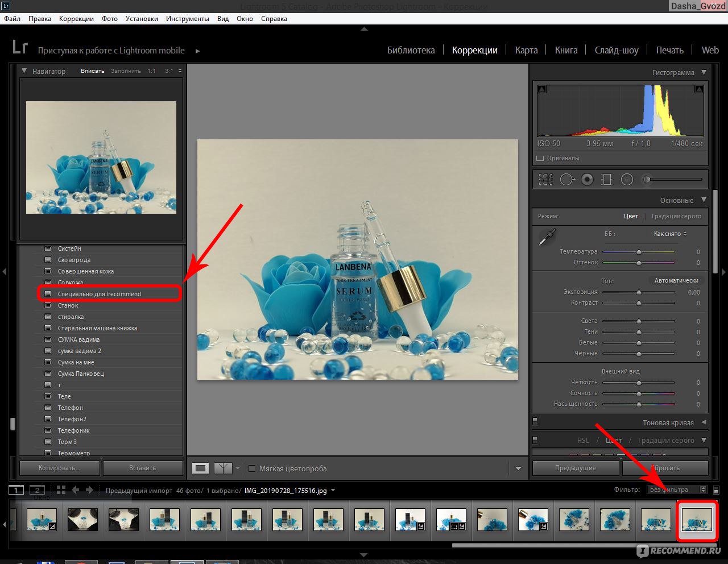Viewport: 728px width, 564px height.
Task: Toggle the Тоновая кривая panel switch
Action: pyautogui.click(x=535, y=421)
